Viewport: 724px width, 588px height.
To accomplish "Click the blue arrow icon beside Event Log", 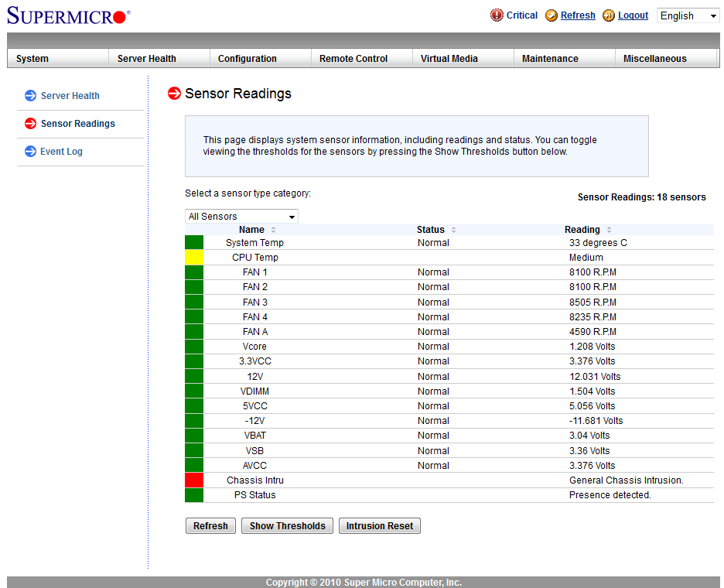I will 30,151.
